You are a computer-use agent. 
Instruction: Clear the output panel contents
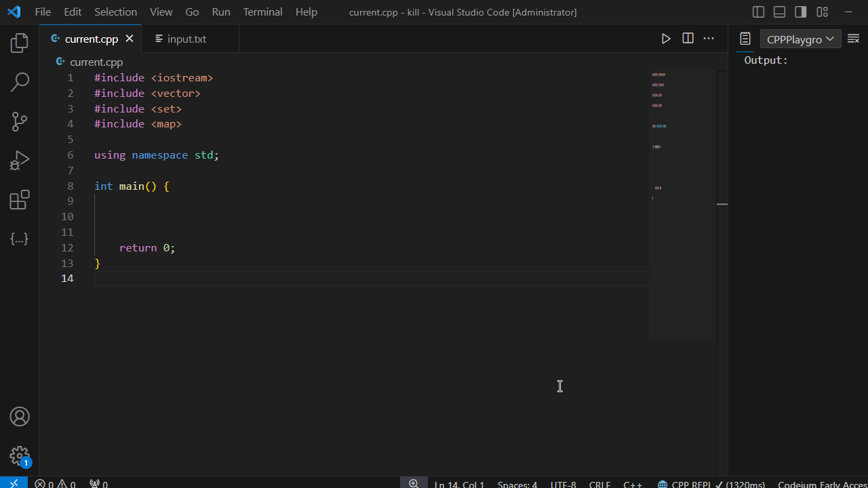pyautogui.click(x=853, y=39)
